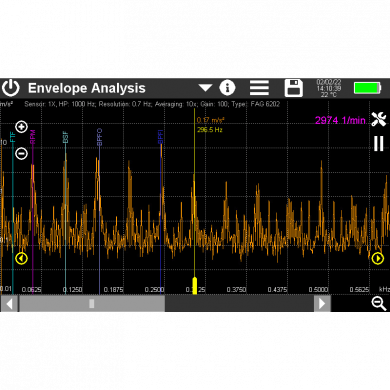Click the scrollbar left arrow button
This screenshot has height=390, width=390.
pos(9,304)
